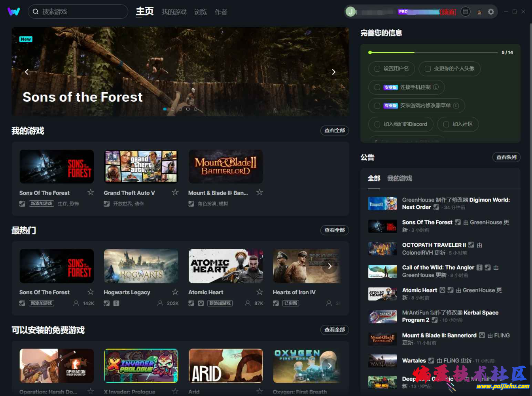Check the 设置用户名 checkbox
The height and width of the screenshot is (396, 532).
[377, 69]
